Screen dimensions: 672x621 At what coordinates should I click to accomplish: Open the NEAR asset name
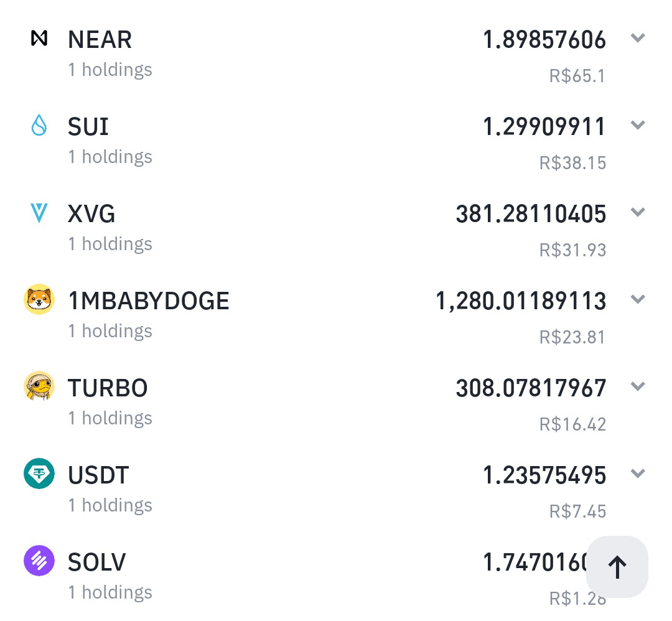click(x=100, y=39)
